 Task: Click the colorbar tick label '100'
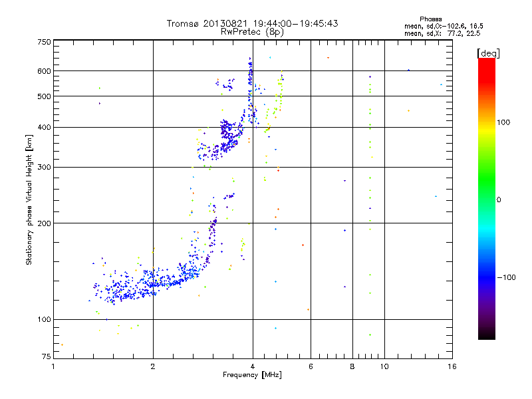[503, 122]
